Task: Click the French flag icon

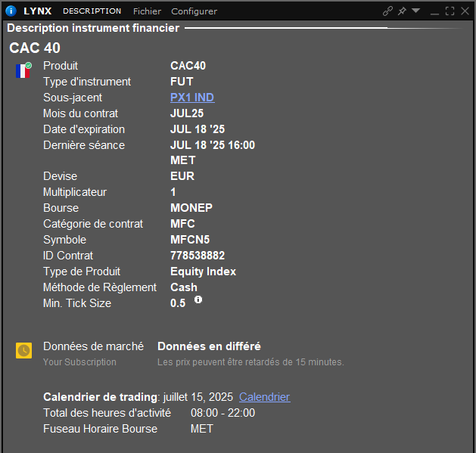Action: pos(23,70)
